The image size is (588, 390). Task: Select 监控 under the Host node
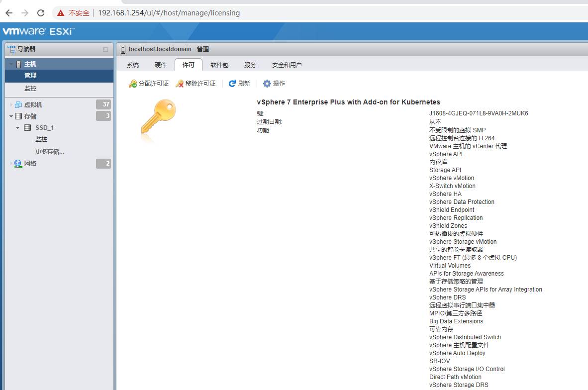coord(30,89)
